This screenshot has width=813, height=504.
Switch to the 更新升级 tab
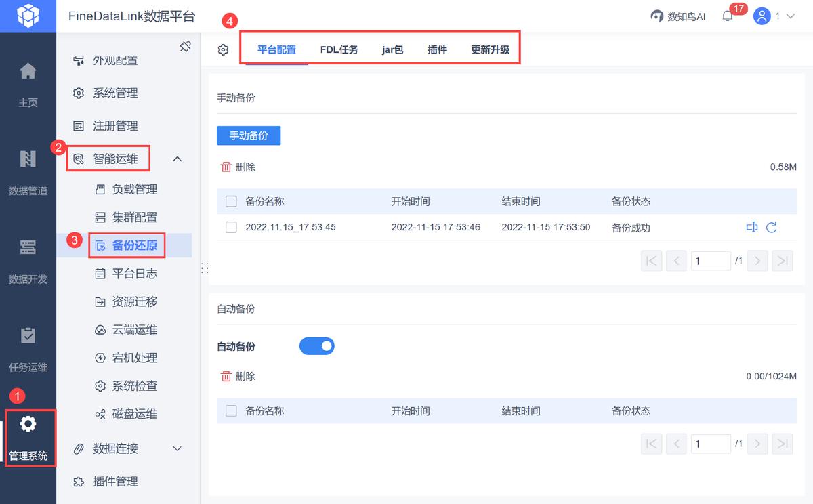point(490,49)
